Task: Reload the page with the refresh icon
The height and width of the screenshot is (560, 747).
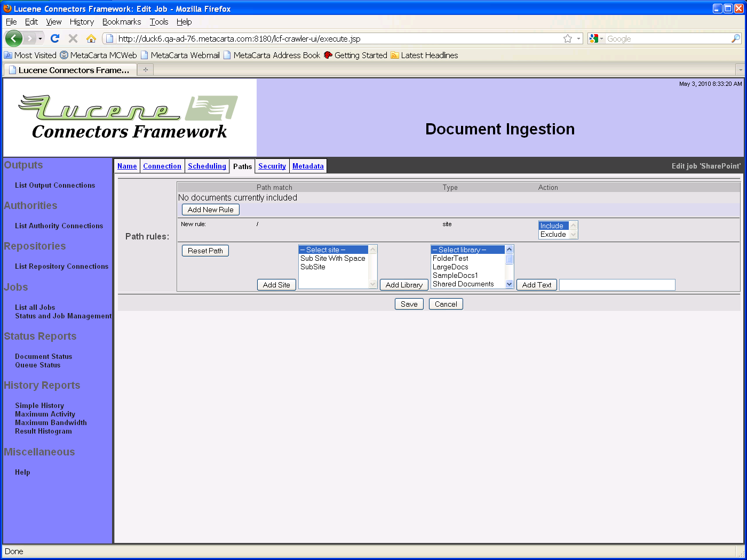Action: (54, 38)
